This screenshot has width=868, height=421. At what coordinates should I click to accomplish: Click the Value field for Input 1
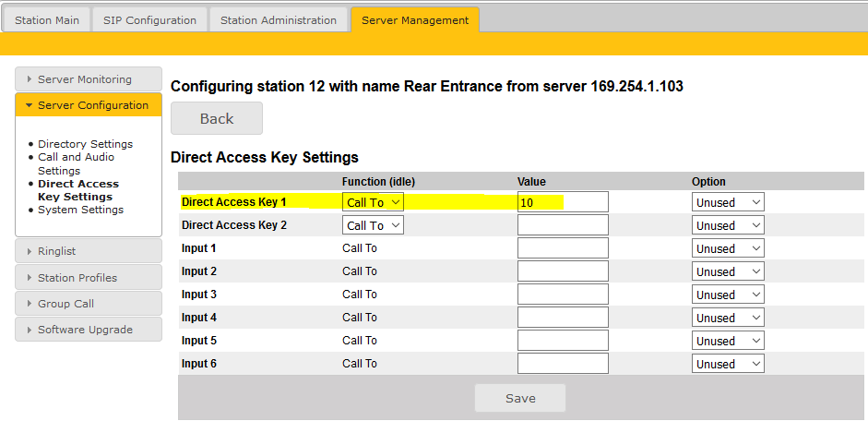[563, 248]
